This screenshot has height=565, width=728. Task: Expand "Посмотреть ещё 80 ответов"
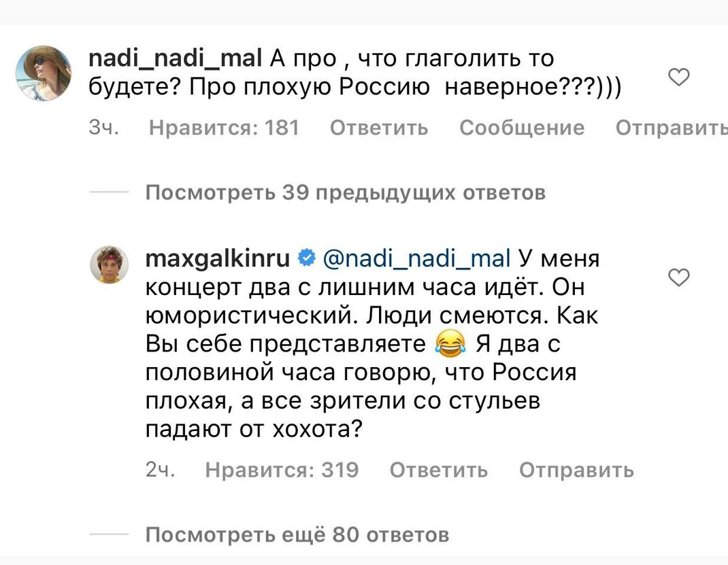click(297, 535)
